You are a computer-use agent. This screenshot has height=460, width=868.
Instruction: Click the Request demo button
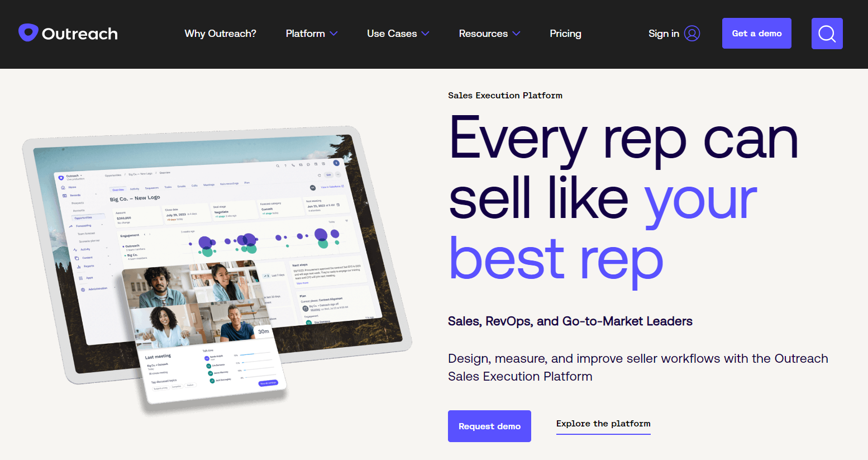pos(489,426)
